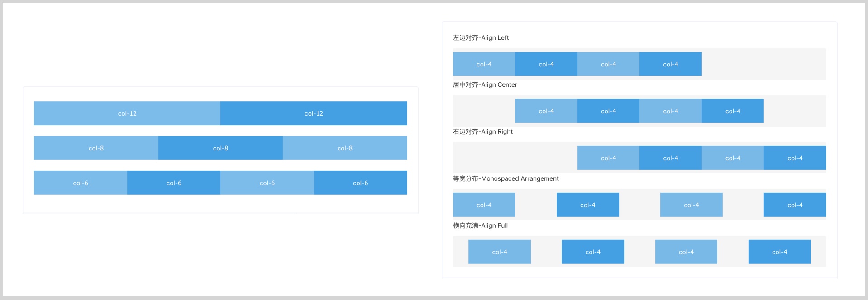Viewport: 868px width, 300px height.
Task: Click the 右边对齐-Align Right label
Action: 483,131
